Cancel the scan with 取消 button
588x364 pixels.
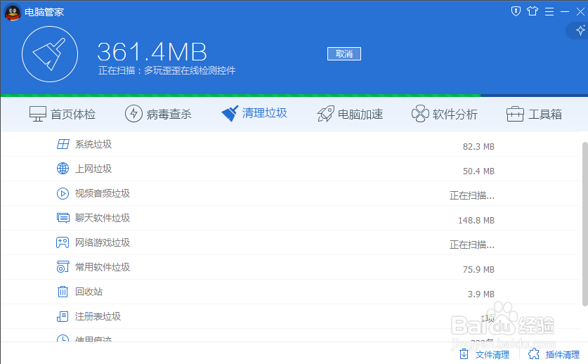click(x=344, y=53)
